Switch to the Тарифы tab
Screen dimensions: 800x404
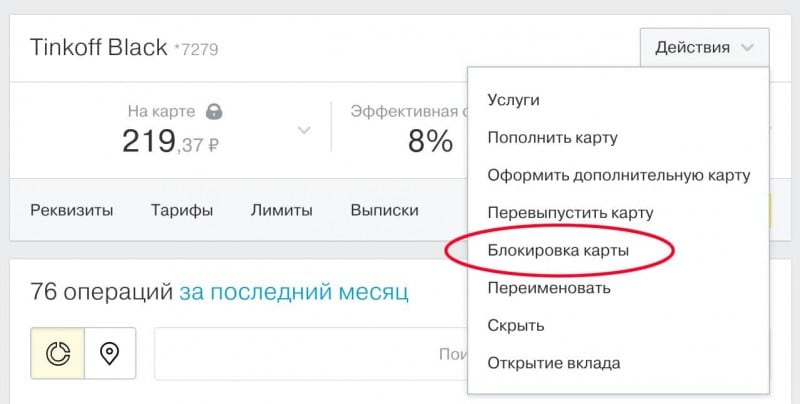(182, 210)
